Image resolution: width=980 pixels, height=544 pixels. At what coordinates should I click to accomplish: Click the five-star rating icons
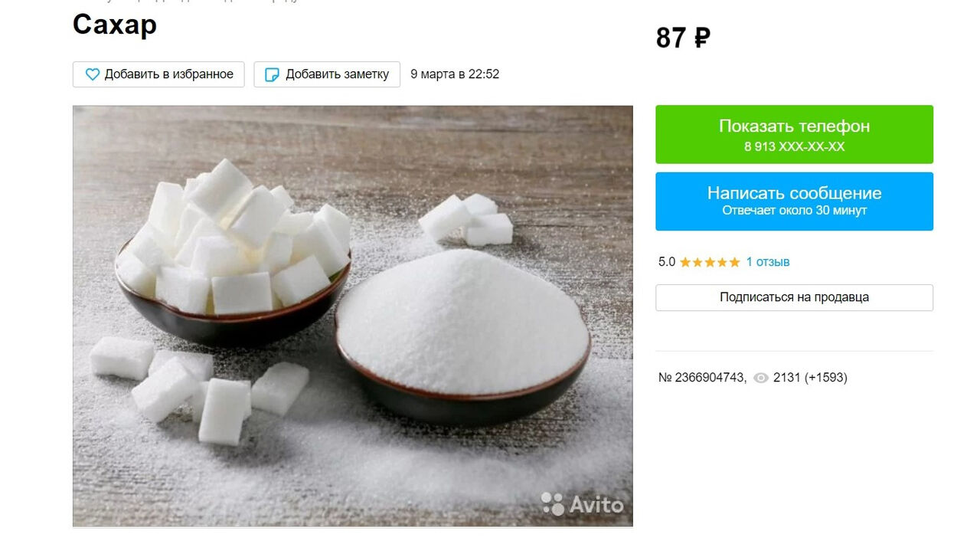pos(710,262)
